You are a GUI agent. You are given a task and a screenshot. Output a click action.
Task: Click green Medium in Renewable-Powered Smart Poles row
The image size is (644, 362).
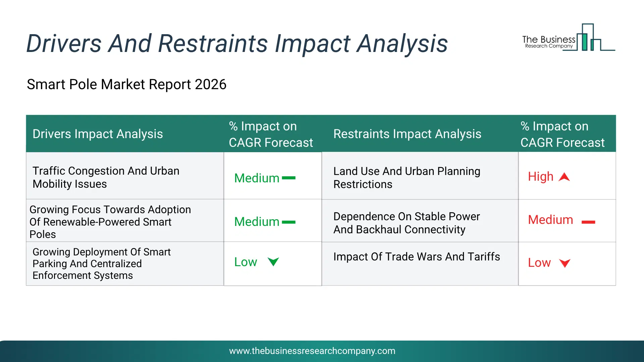(257, 222)
